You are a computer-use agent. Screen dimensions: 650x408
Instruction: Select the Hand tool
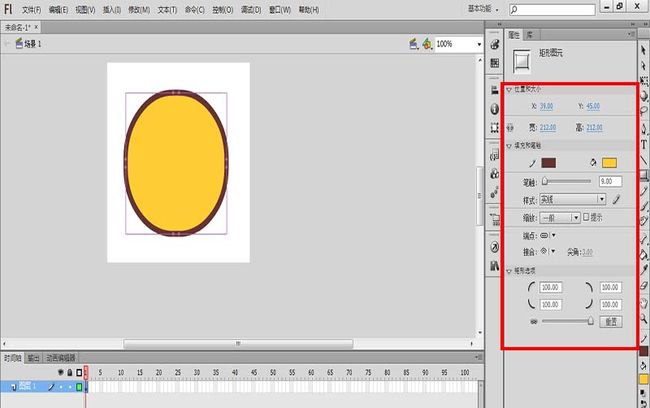(644, 303)
